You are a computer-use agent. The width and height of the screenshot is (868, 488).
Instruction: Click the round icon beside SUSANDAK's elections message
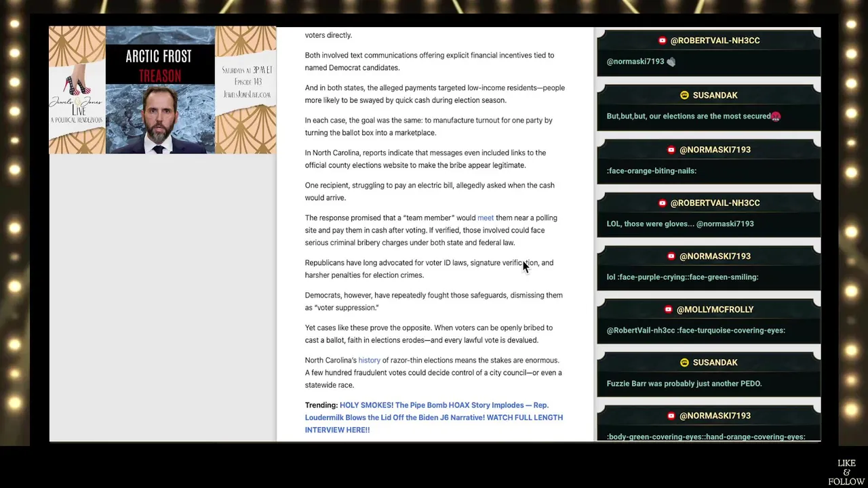tap(684, 96)
